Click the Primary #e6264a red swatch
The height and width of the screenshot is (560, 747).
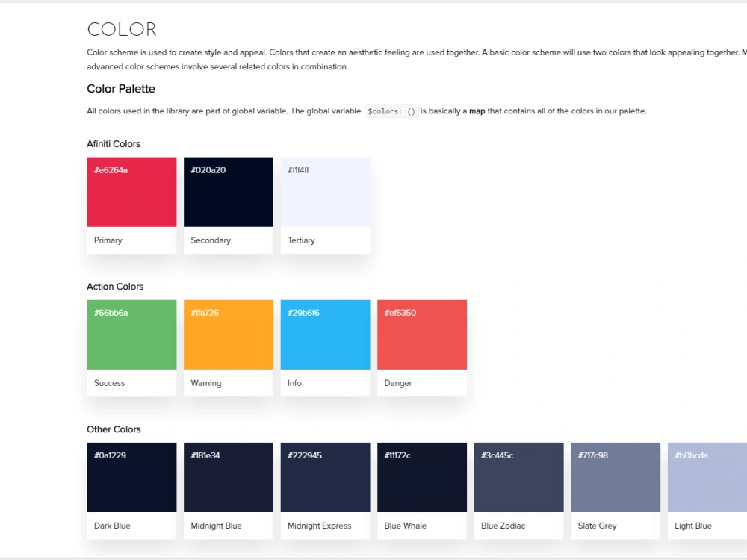pos(131,192)
